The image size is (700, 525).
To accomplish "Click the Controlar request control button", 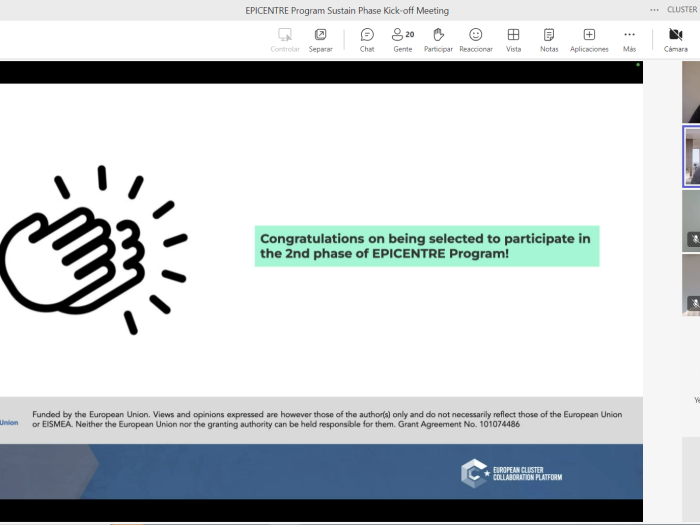I will pos(285,40).
